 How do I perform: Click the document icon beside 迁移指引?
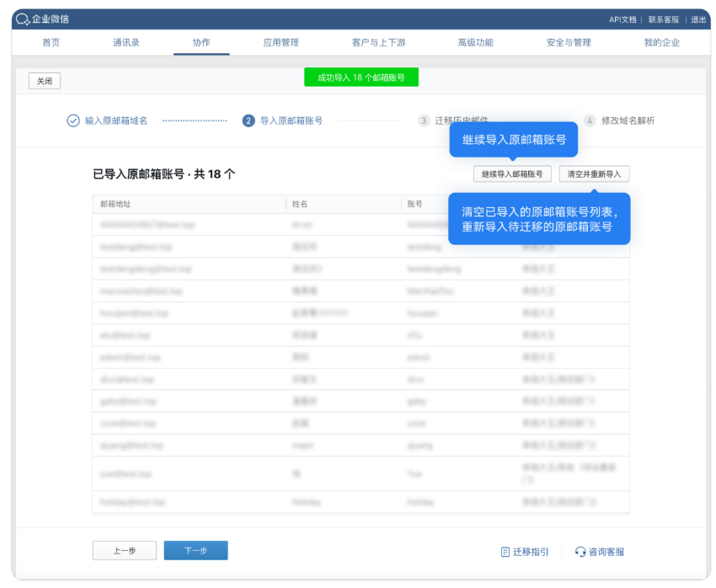tap(506, 551)
